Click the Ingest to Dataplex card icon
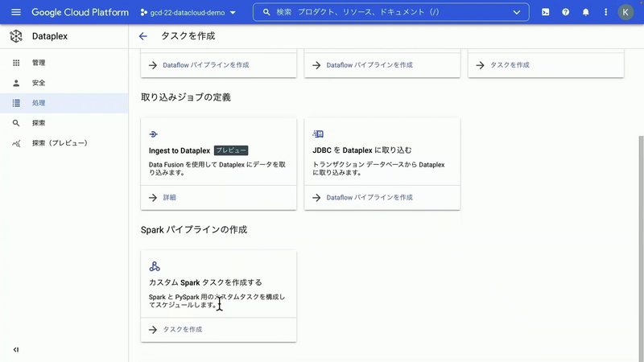This screenshot has height=362, width=644. pyautogui.click(x=153, y=134)
